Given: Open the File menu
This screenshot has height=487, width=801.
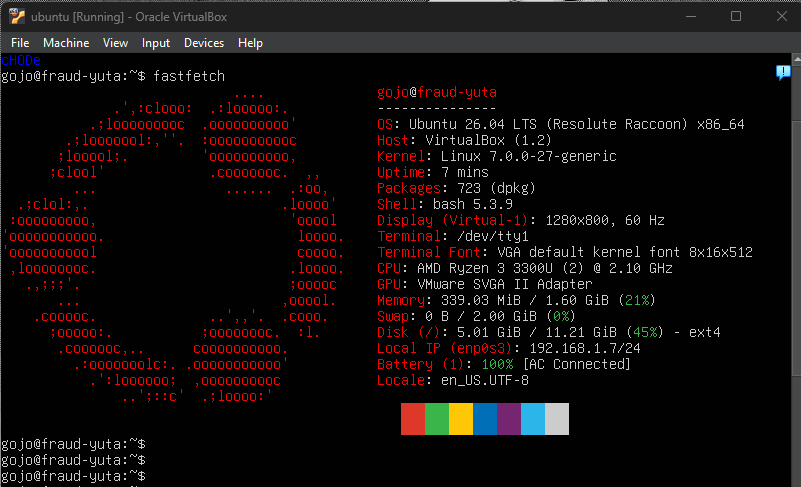Looking at the screenshot, I should (20, 43).
